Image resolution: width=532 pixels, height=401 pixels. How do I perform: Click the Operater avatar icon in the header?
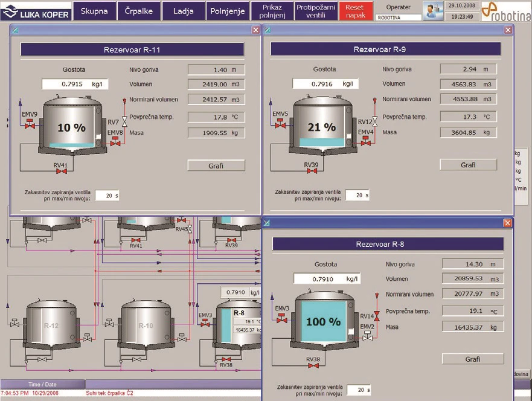click(434, 10)
